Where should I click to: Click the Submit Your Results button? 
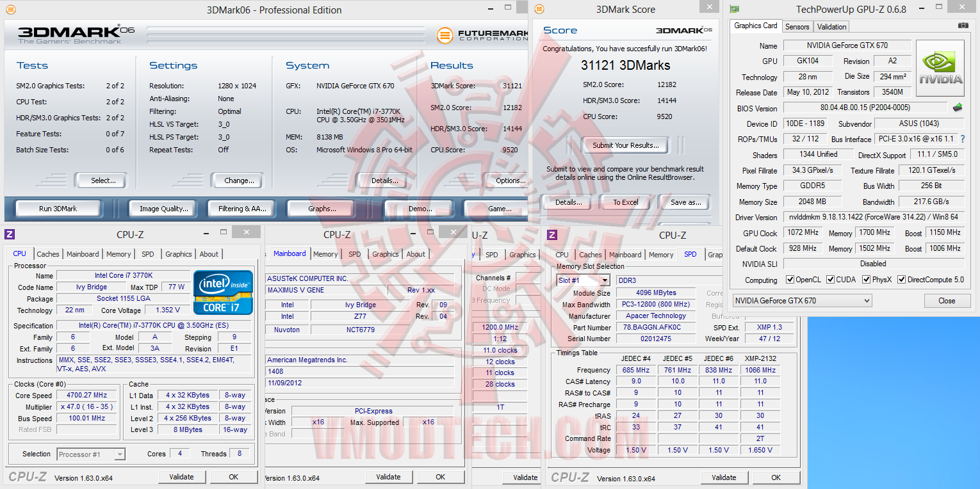(625, 145)
